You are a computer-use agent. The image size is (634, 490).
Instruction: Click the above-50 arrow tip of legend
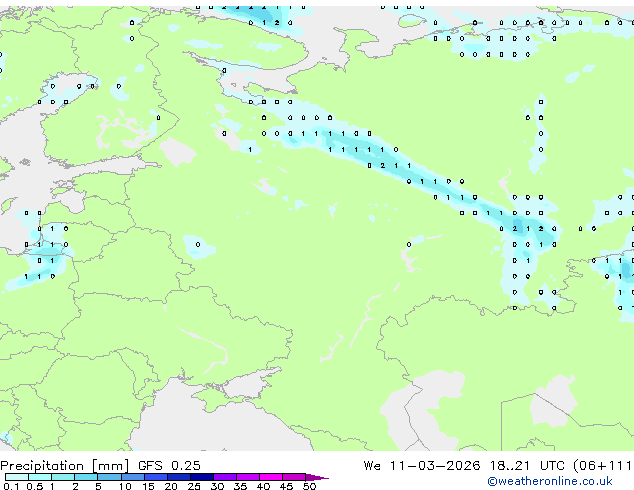point(317,477)
